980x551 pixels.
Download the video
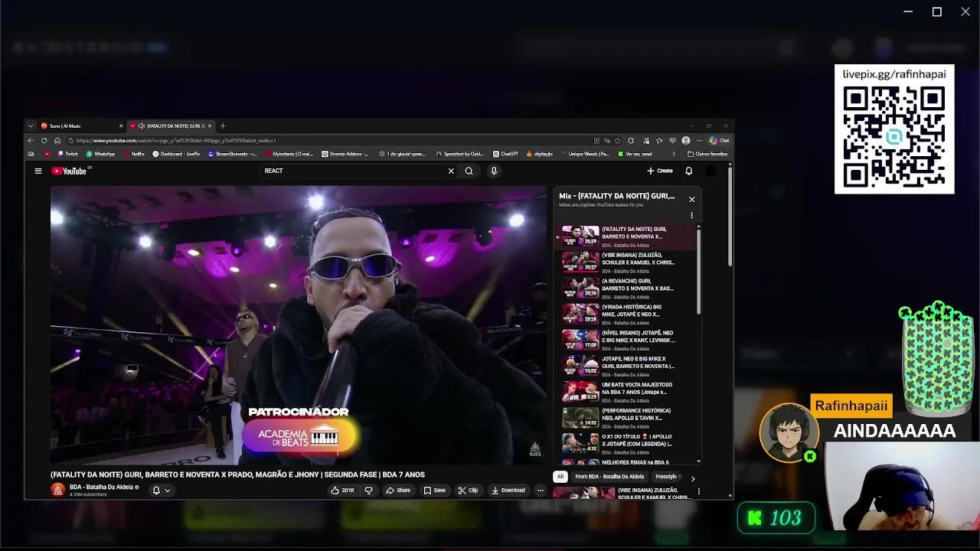point(508,490)
